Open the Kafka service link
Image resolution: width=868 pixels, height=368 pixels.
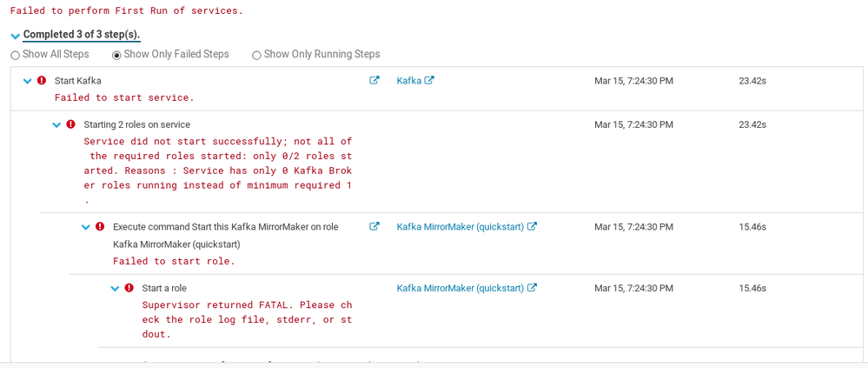coord(408,81)
